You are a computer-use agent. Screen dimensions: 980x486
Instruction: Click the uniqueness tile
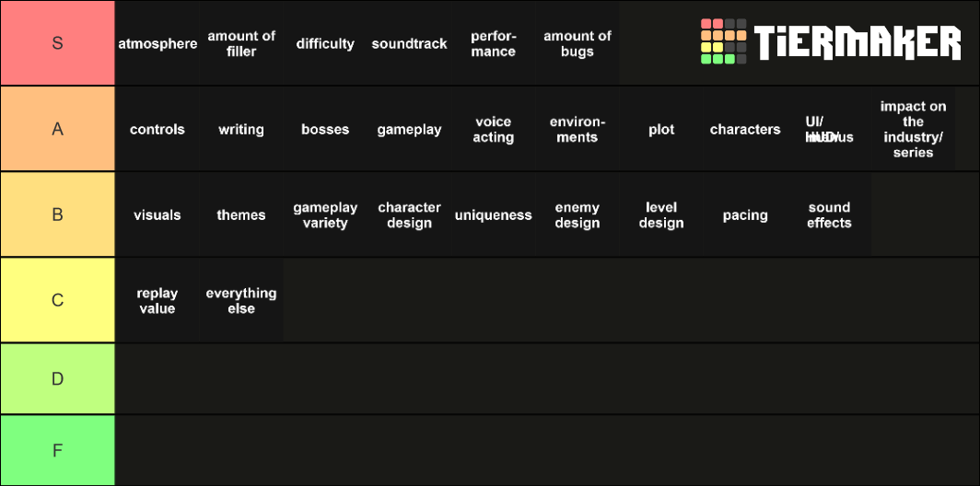(493, 214)
